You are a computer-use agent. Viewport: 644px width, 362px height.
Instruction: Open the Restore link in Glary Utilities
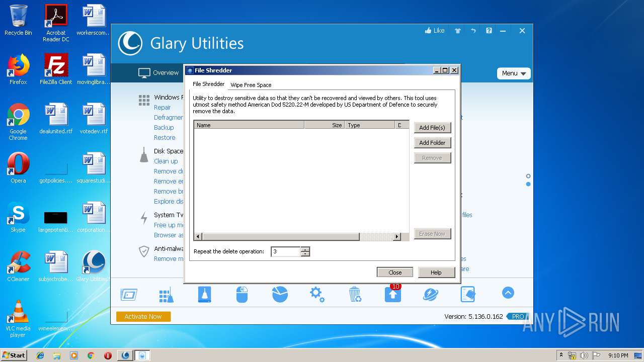(165, 138)
